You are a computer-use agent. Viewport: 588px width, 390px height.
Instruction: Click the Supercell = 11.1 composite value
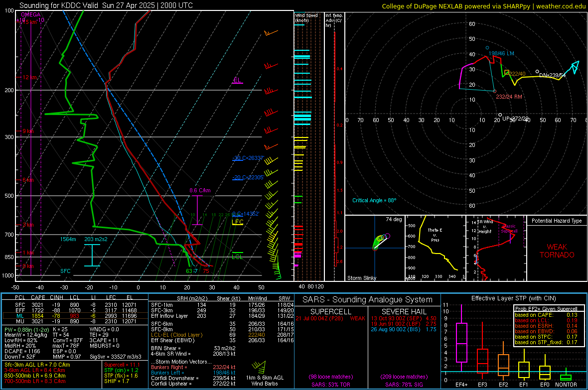click(122, 365)
